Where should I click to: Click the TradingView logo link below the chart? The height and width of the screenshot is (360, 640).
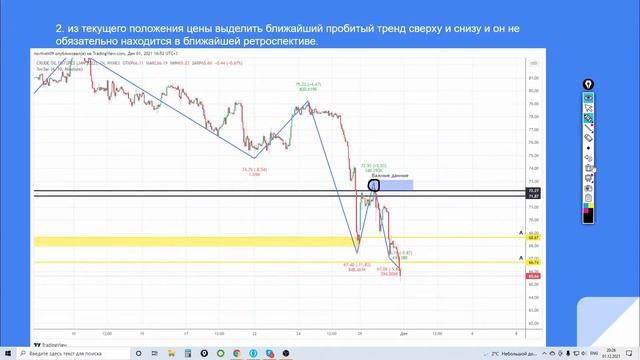(50, 345)
